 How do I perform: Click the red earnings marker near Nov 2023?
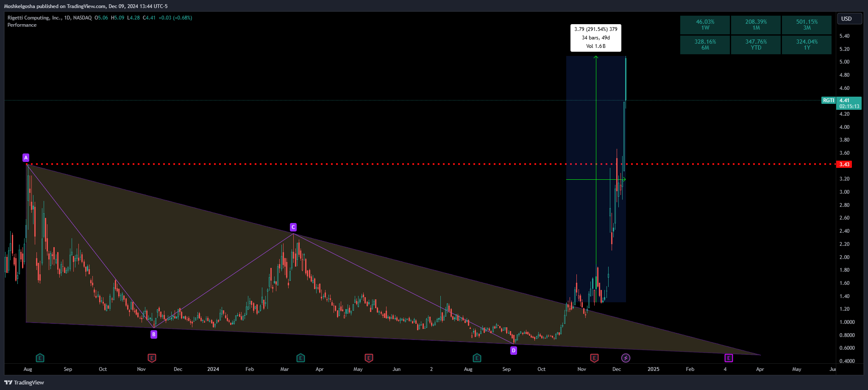[152, 358]
